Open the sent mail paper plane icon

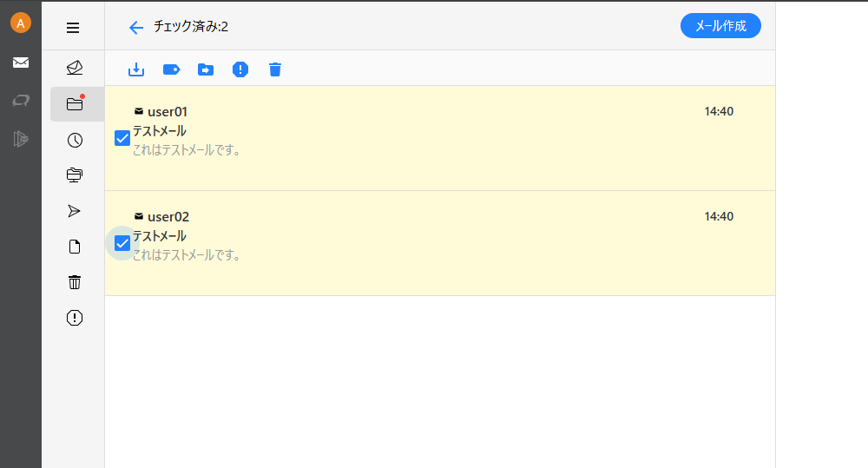click(x=74, y=211)
